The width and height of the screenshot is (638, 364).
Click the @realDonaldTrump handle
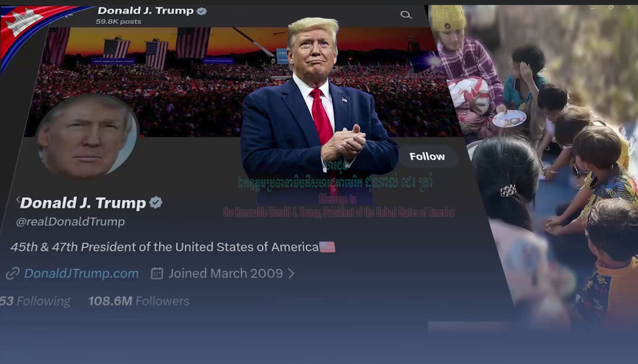point(70,221)
